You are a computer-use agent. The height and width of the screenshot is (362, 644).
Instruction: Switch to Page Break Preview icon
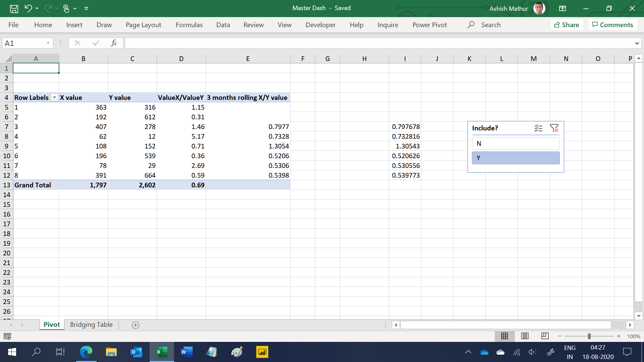point(545,336)
